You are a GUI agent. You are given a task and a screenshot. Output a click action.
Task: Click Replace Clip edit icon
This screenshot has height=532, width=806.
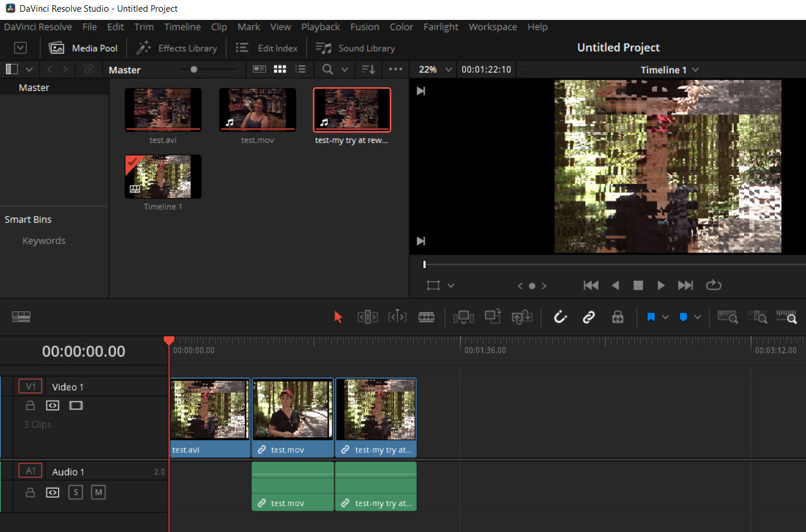point(522,317)
